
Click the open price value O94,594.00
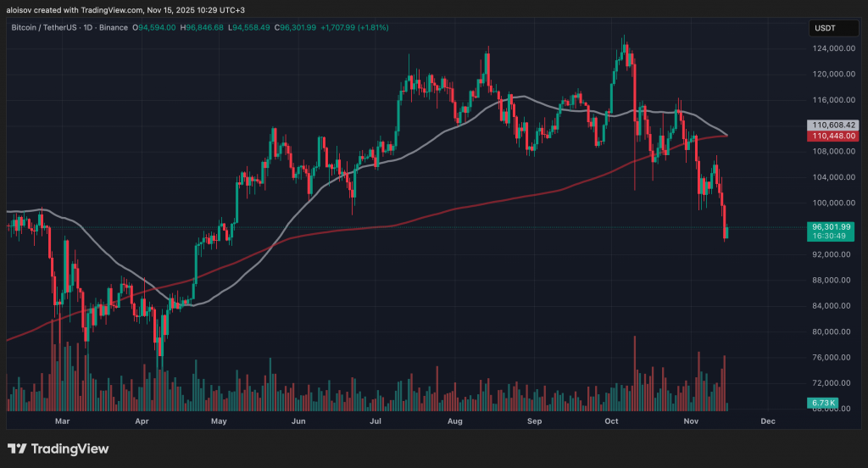tap(155, 28)
